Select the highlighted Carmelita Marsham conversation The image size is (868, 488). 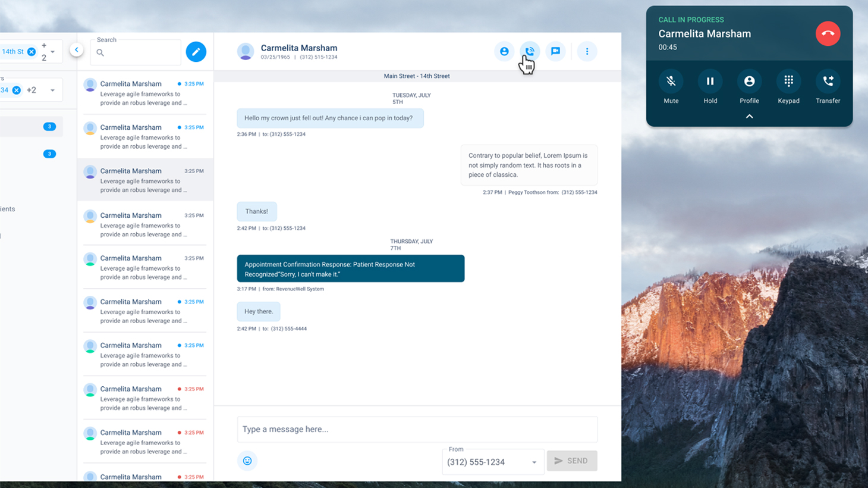coord(145,180)
